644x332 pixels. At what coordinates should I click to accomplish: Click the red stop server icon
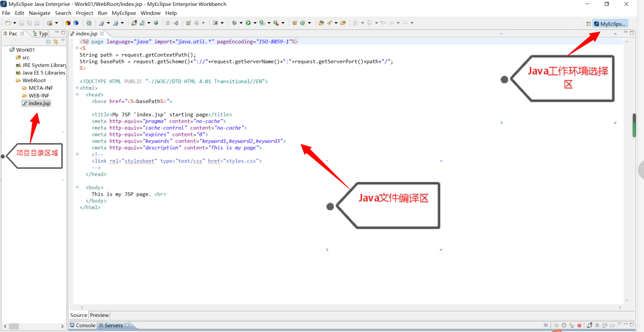point(579,325)
